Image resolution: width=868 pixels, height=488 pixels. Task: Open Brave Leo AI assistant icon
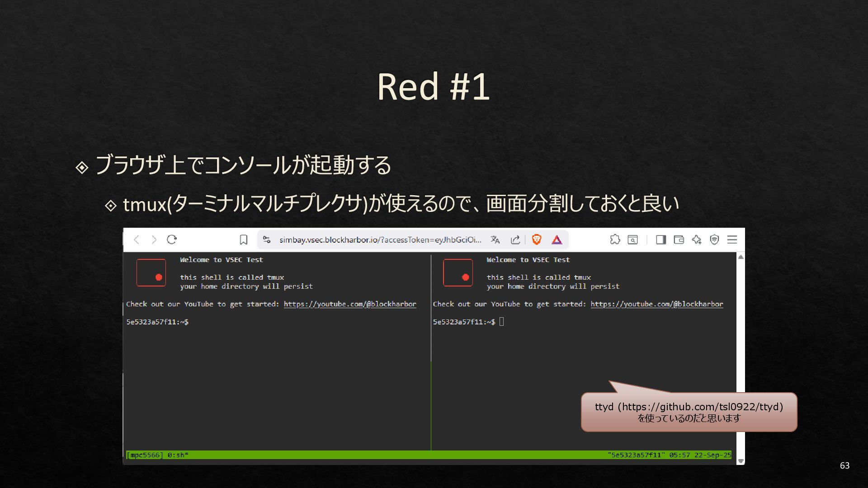(697, 239)
